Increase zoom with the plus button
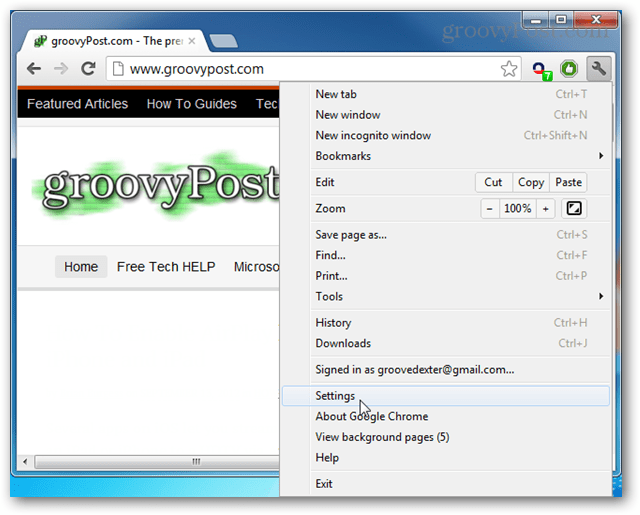The width and height of the screenshot is (640, 515). click(546, 209)
